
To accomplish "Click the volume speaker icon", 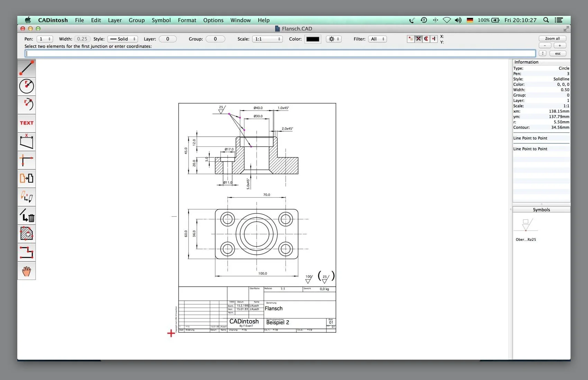I will (x=458, y=20).
